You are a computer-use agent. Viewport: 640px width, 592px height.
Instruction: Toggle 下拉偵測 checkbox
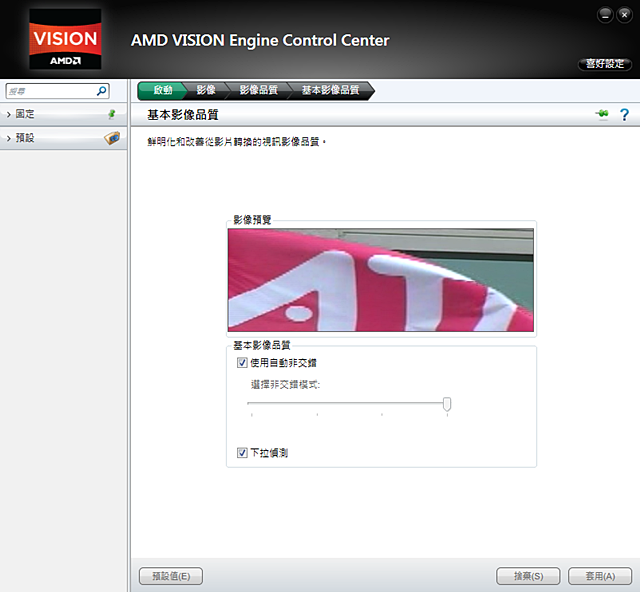click(242, 453)
